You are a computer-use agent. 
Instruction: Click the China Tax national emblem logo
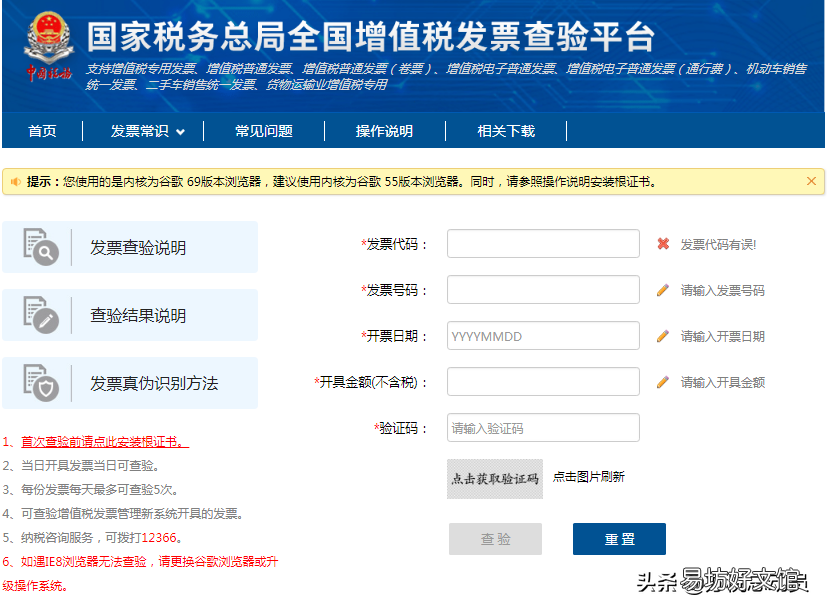coord(49,46)
